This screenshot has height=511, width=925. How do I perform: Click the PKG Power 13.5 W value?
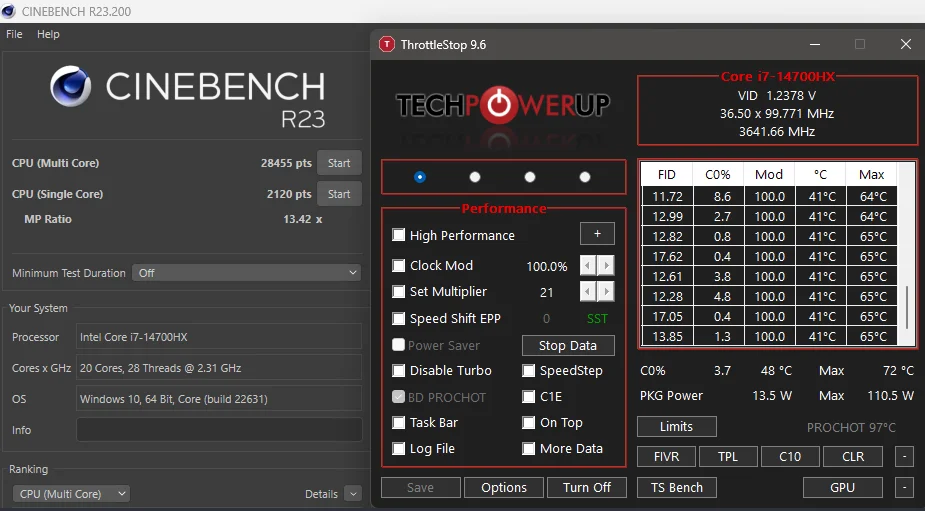pos(772,395)
